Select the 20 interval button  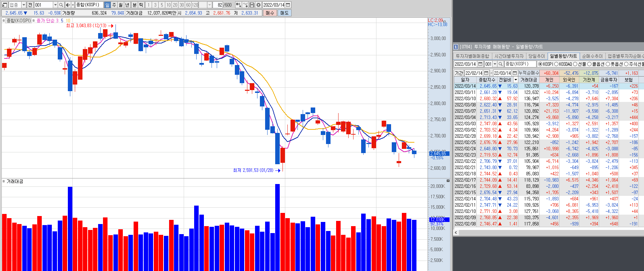coord(175,5)
